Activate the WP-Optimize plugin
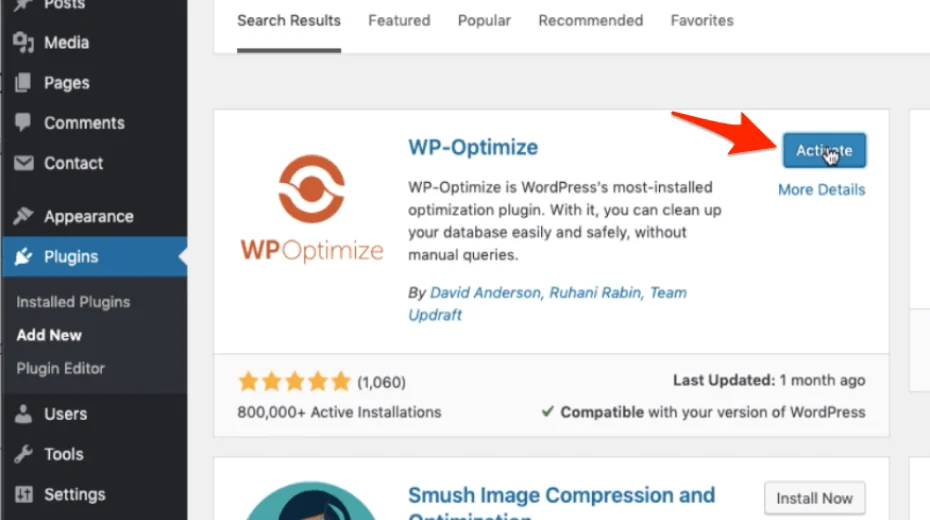Viewport: 930px width, 520px height. point(823,150)
